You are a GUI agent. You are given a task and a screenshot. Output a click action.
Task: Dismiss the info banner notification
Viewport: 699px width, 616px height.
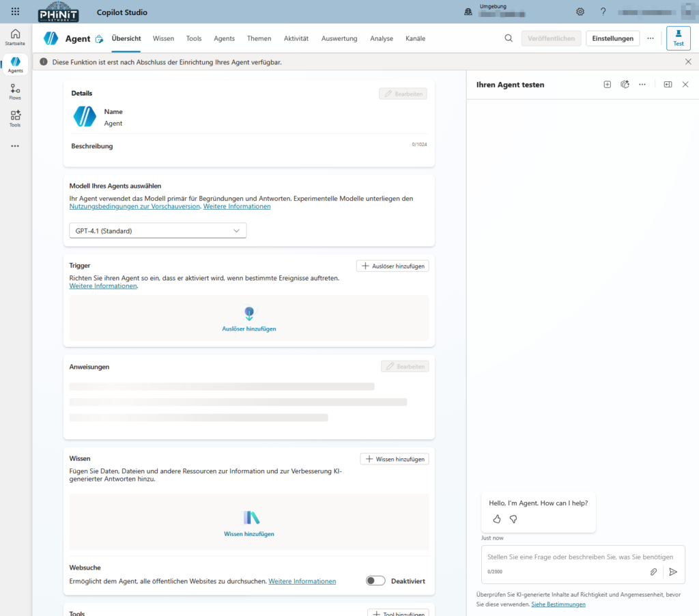[688, 61]
